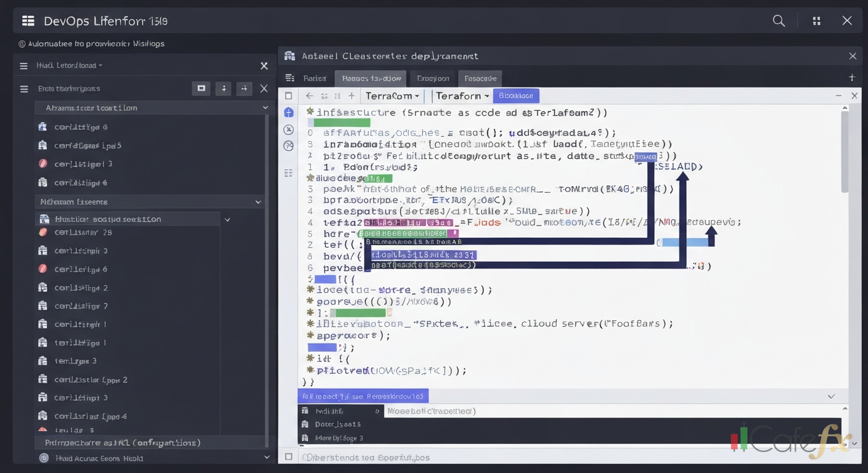Click the deployment icon beside the panel title
Viewport: 868px width, 473px height.
[x=289, y=55]
